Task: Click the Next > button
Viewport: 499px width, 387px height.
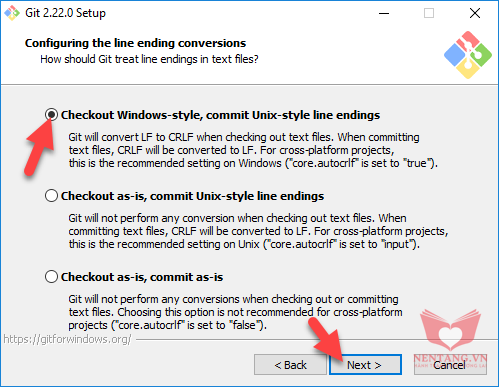Action: 365,365
